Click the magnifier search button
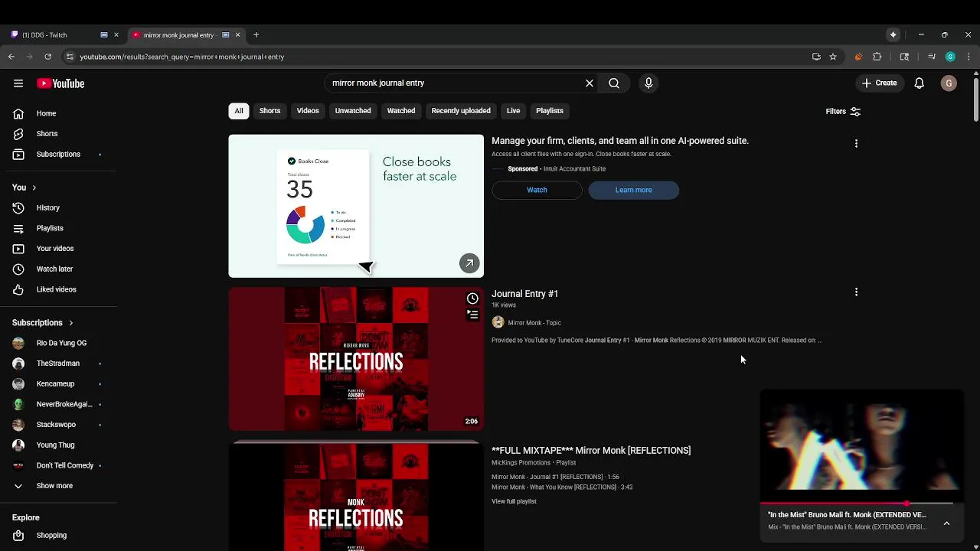The width and height of the screenshot is (980, 551). coord(614,83)
